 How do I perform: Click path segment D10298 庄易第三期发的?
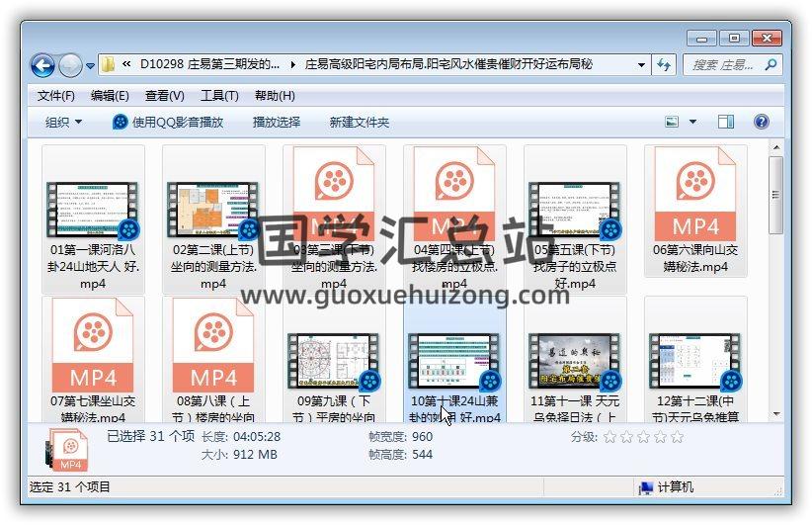209,64
